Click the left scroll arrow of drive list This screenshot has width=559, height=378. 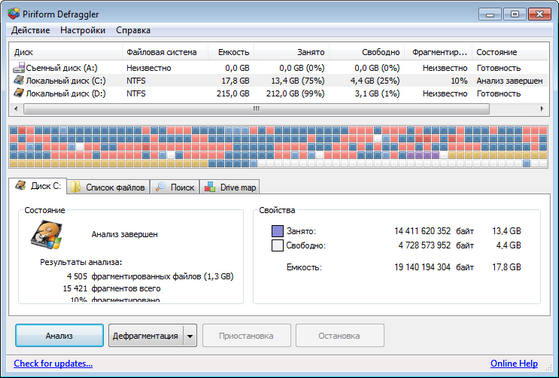16,108
